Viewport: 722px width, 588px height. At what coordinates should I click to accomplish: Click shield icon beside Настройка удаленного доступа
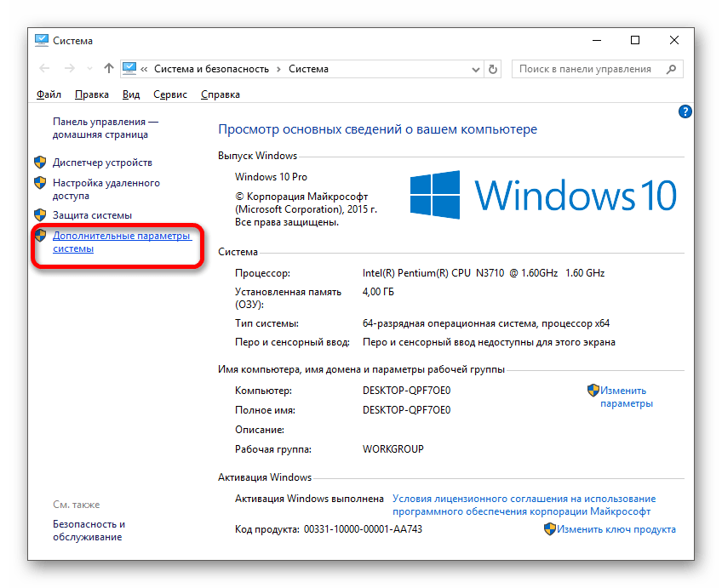coord(41,183)
